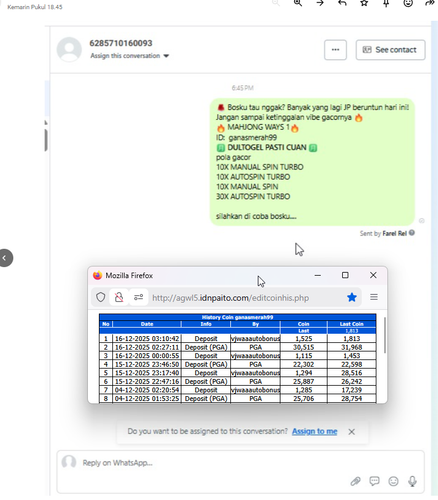
Task: Click DULTOGEL PASTI CUAN text in message
Action: coord(267,147)
